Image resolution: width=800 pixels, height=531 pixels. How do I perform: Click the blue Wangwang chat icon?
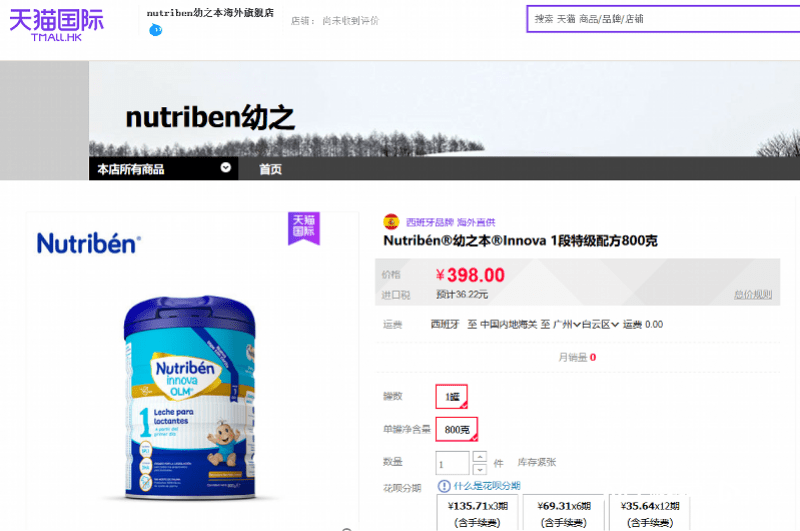[156, 30]
